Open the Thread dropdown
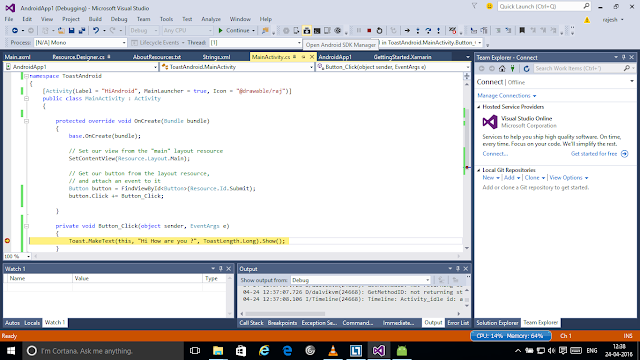The width and height of the screenshot is (640, 360). pos(256,42)
